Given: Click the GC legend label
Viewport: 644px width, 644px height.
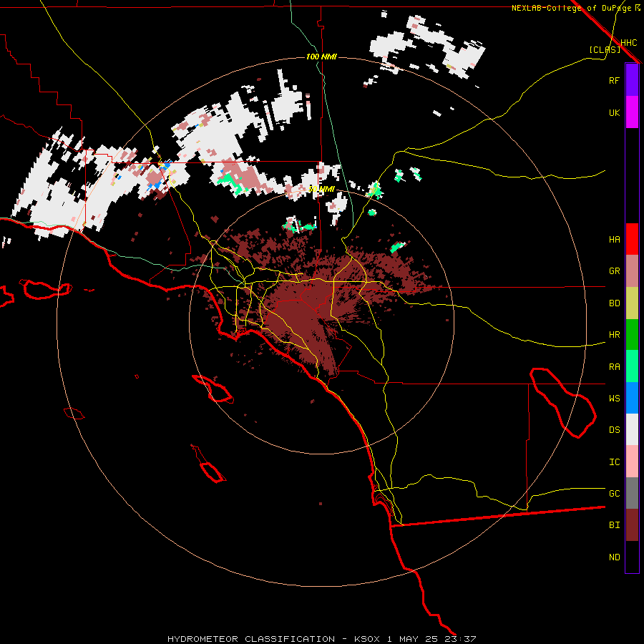Looking at the screenshot, I should coord(614,494).
